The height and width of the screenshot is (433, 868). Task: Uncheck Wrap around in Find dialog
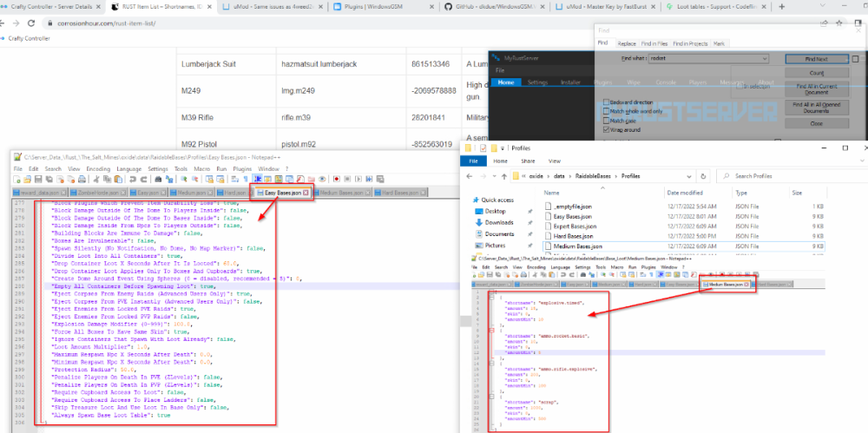tap(606, 129)
